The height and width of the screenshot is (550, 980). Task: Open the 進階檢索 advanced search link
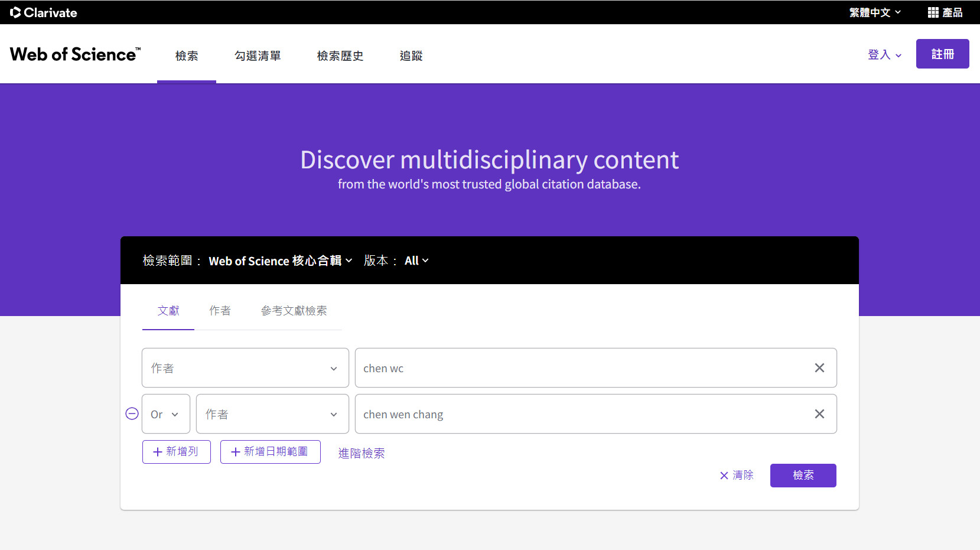point(362,453)
